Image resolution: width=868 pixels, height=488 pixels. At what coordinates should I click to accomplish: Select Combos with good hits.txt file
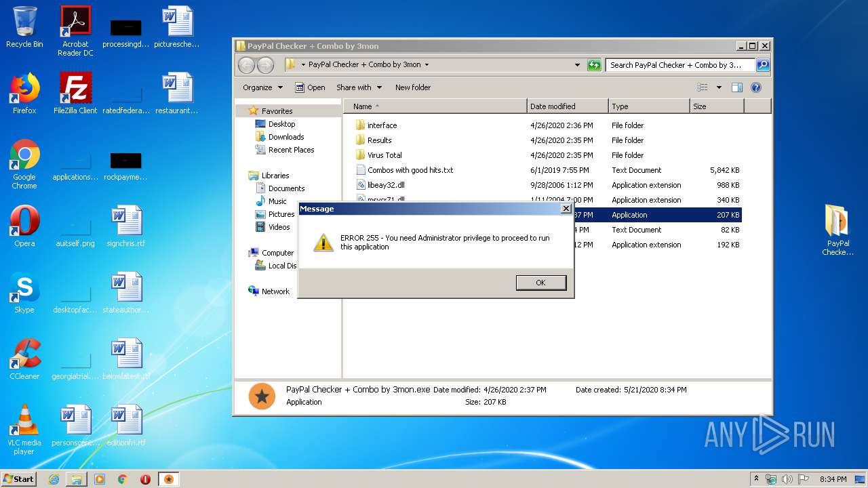tap(404, 170)
